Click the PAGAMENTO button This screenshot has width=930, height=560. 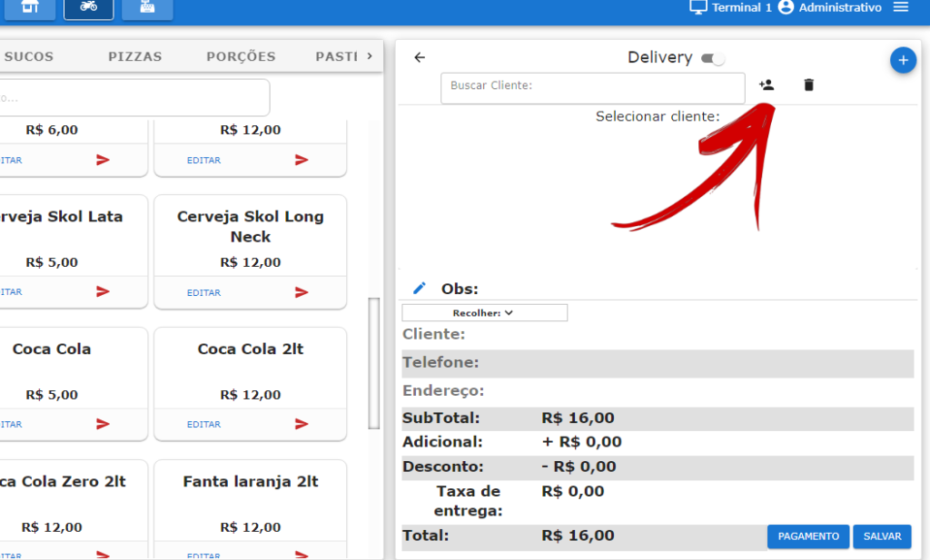tap(807, 536)
